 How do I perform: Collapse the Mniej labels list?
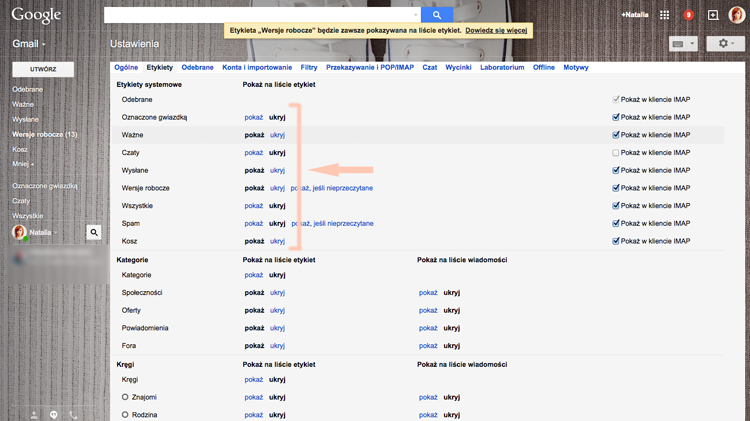pyautogui.click(x=23, y=164)
